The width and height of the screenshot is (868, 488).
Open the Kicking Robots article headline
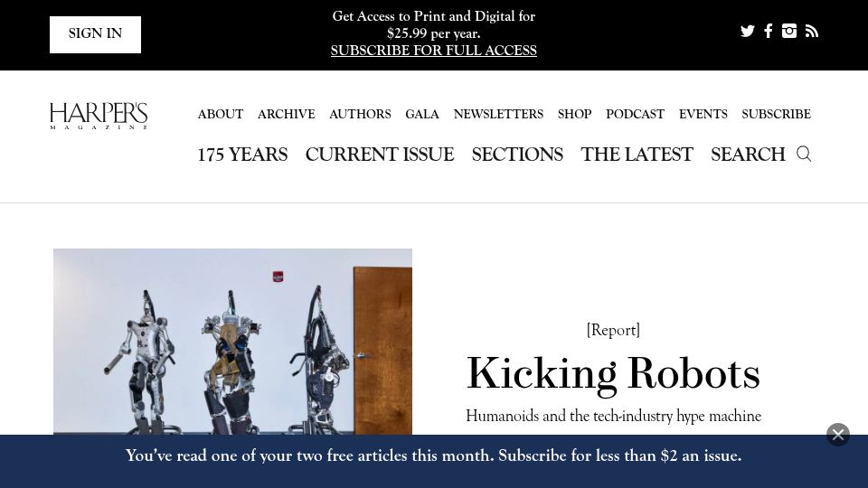pos(613,374)
